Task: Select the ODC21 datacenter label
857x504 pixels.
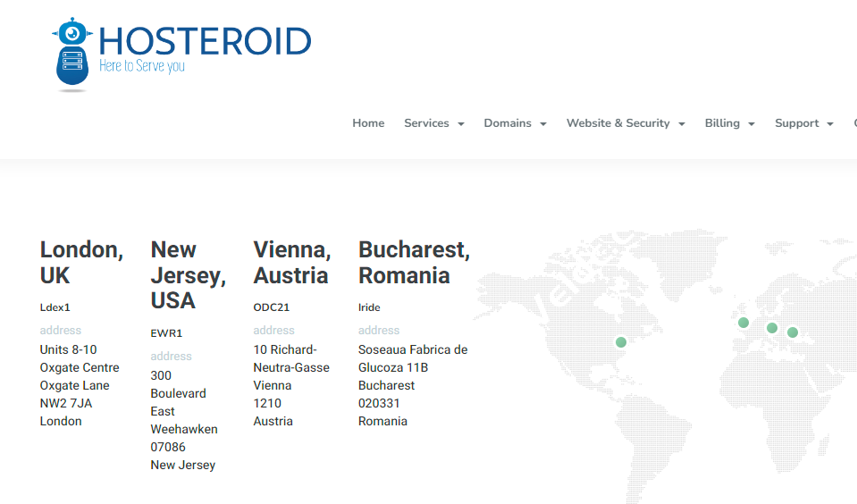Action: click(272, 307)
